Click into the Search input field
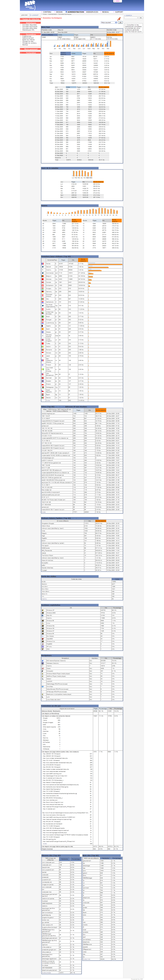 (x=131, y=18)
